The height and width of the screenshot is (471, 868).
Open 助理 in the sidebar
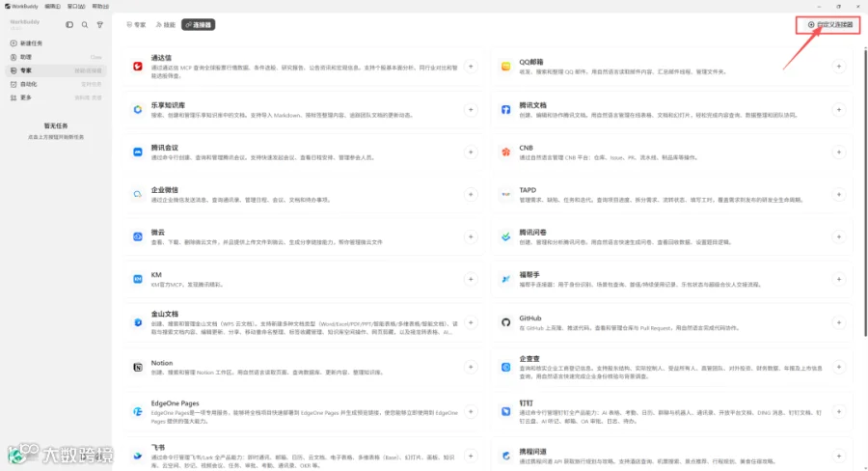click(x=55, y=57)
